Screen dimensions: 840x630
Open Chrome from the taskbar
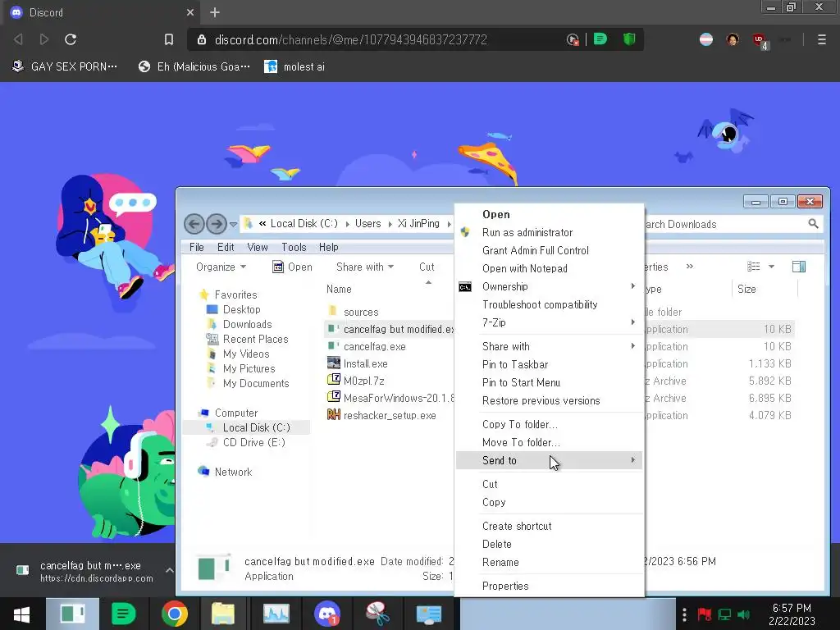[x=174, y=614]
